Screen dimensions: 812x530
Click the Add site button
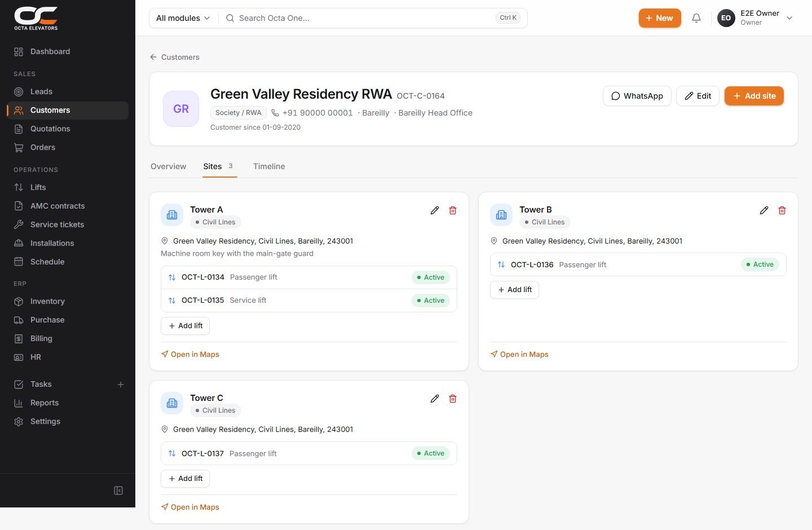coord(754,96)
